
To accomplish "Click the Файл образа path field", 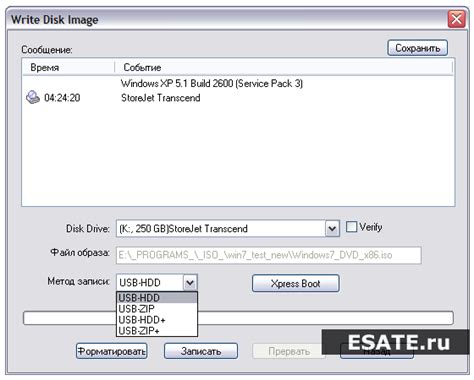I will pos(269,255).
